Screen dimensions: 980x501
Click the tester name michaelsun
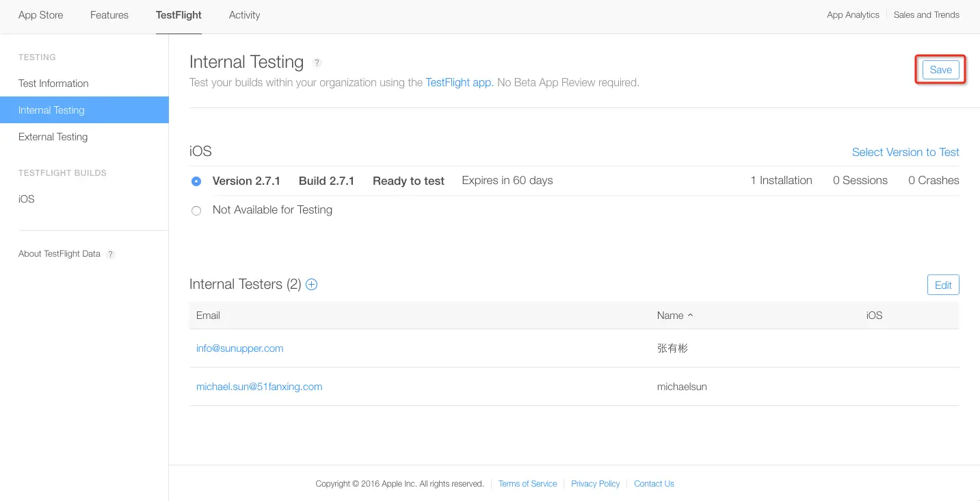(x=682, y=387)
